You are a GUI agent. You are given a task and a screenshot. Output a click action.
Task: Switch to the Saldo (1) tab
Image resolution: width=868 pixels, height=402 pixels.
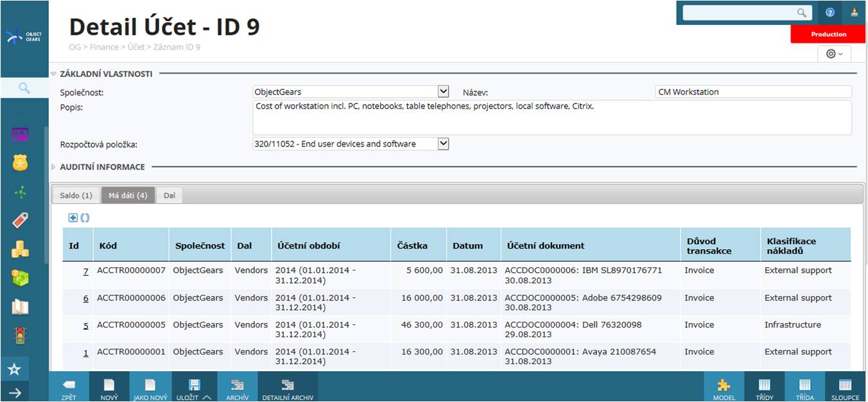pyautogui.click(x=76, y=195)
